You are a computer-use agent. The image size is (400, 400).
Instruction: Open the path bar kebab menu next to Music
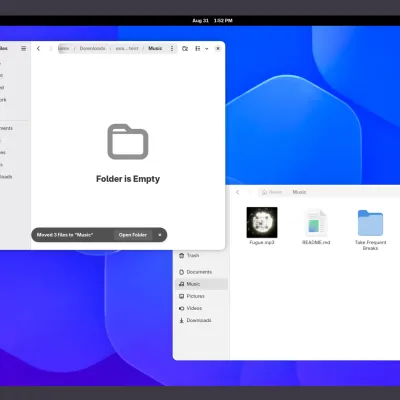point(172,49)
